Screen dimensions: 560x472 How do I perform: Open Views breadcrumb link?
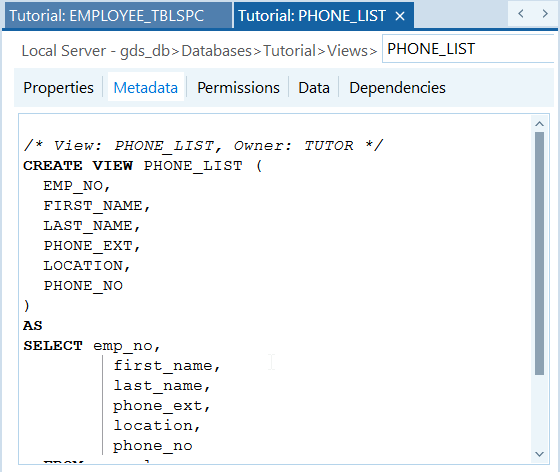[x=348, y=51]
